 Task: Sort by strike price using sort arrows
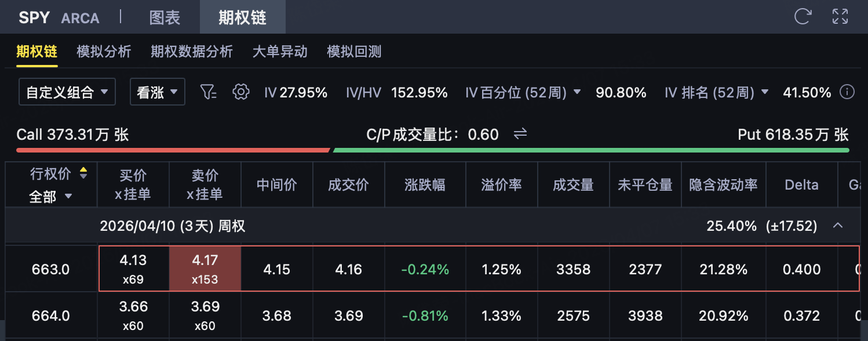click(x=83, y=173)
